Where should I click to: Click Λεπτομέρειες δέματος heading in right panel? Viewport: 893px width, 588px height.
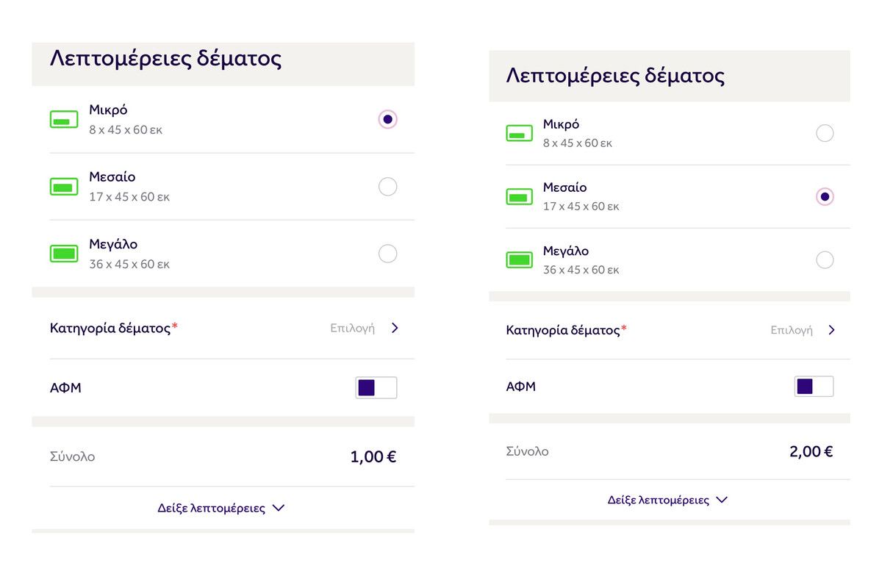(x=615, y=76)
